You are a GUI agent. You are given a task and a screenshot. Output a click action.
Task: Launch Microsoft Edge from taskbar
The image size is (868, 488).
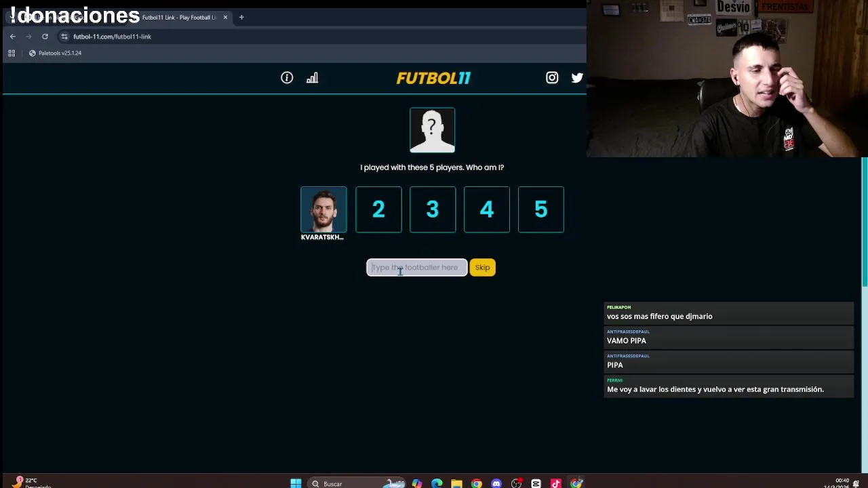tap(437, 483)
